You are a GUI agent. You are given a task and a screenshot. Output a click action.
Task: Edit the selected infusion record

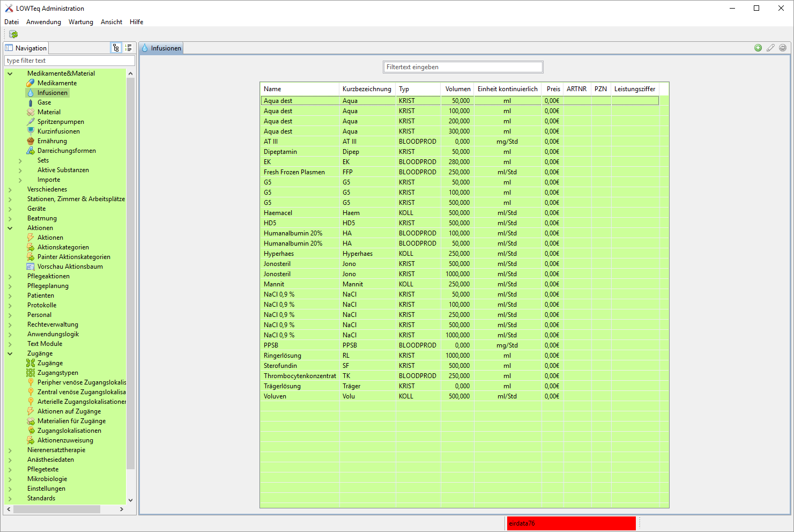(770, 48)
